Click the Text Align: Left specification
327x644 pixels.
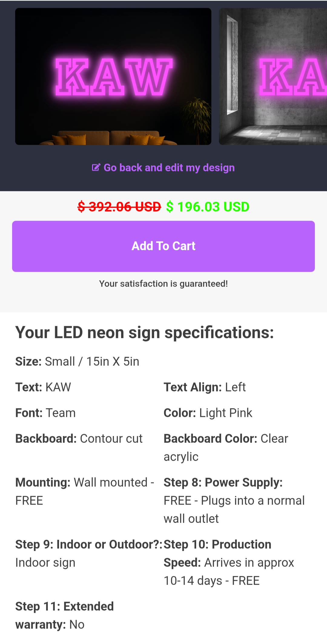point(205,387)
